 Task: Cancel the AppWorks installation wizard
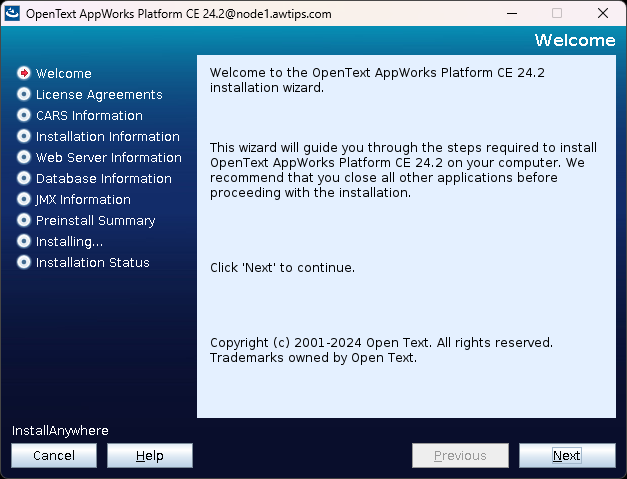coord(54,455)
